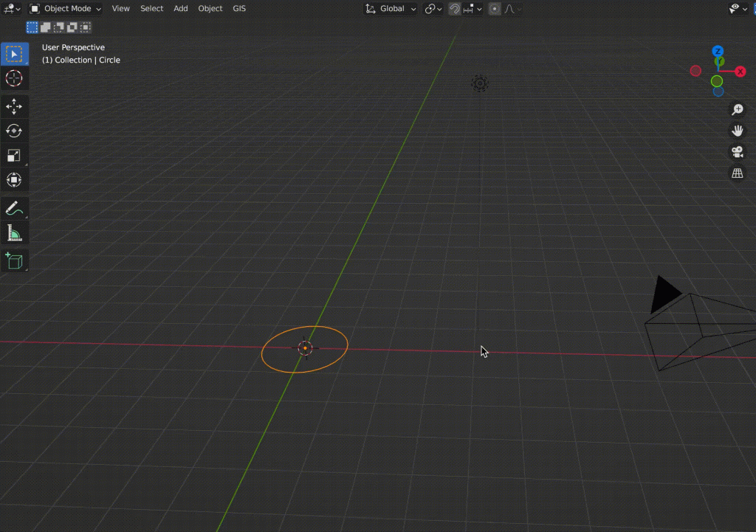756x532 pixels.
Task: Open the GIS menu
Action: (x=238, y=8)
